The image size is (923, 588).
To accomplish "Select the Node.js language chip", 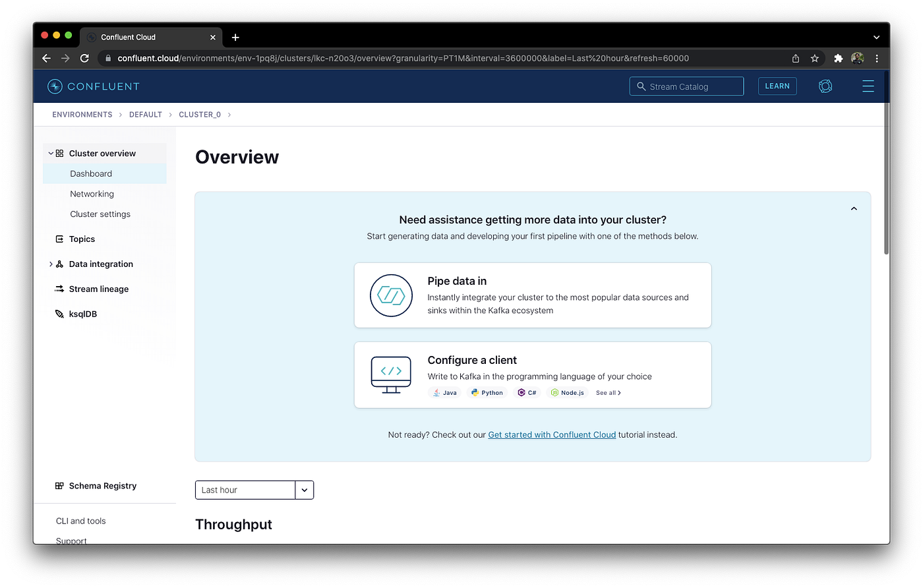I will point(567,393).
